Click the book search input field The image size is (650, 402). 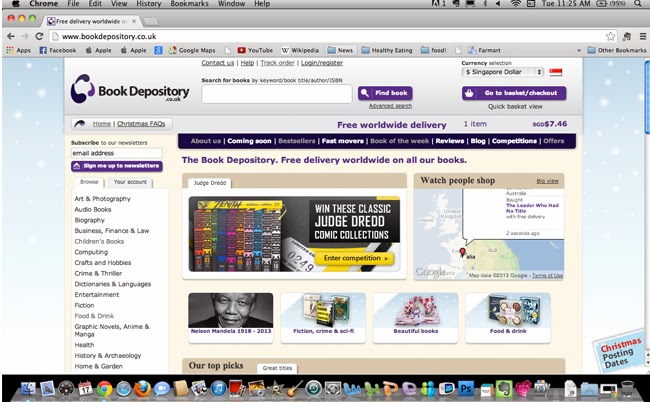tap(276, 94)
